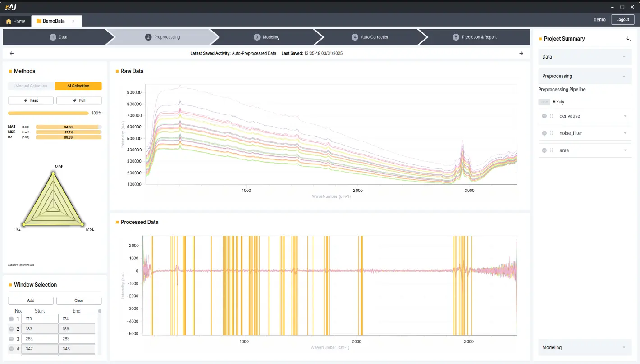Click the DemoData folder icon
Image resolution: width=640 pixels, height=364 pixels.
(39, 21)
